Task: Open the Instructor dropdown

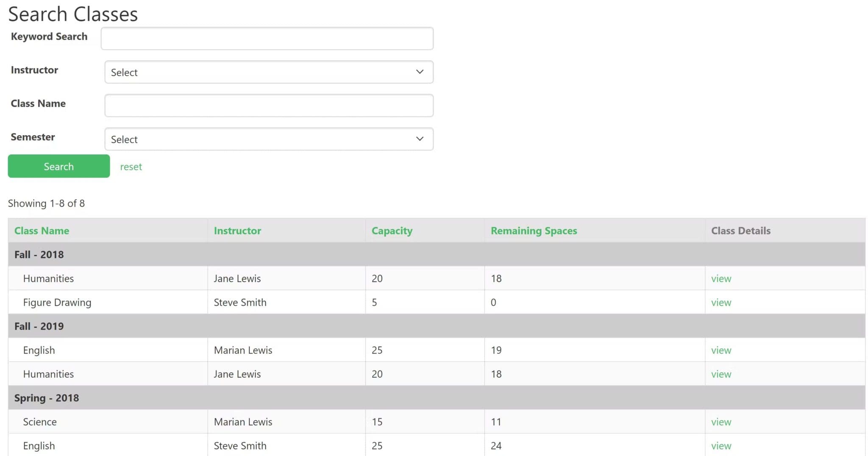Action: tap(269, 72)
